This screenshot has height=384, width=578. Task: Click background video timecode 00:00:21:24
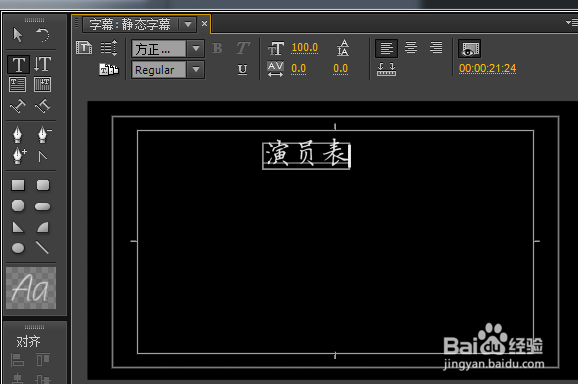click(x=487, y=69)
